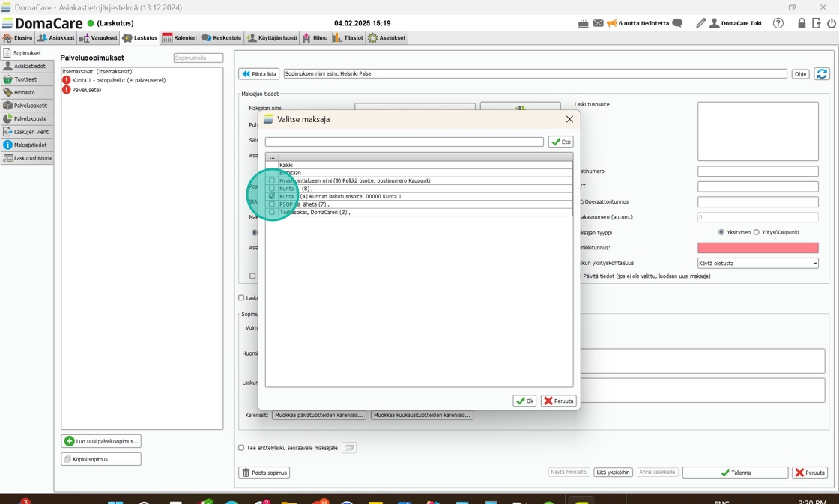Viewport: 839px width, 504px height.
Task: Toggle Tee erittelylasku seuraavalle maksajalle checkbox
Action: [x=241, y=448]
